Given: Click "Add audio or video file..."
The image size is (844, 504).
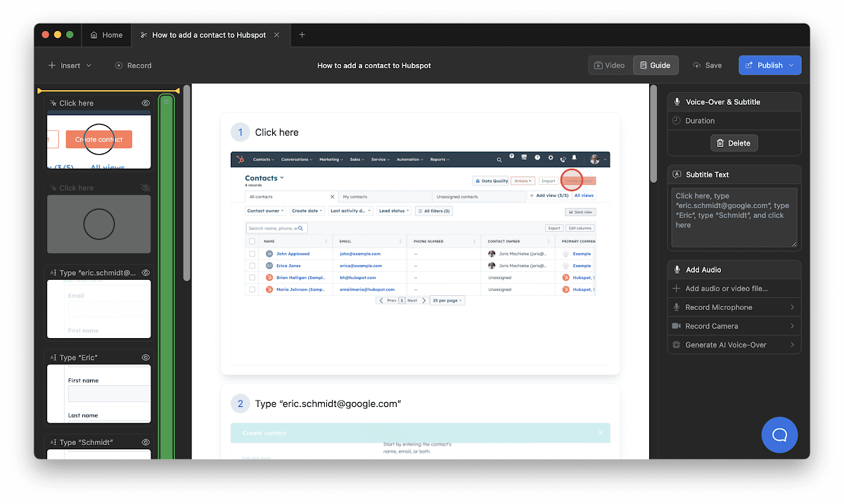Looking at the screenshot, I should pos(734,288).
